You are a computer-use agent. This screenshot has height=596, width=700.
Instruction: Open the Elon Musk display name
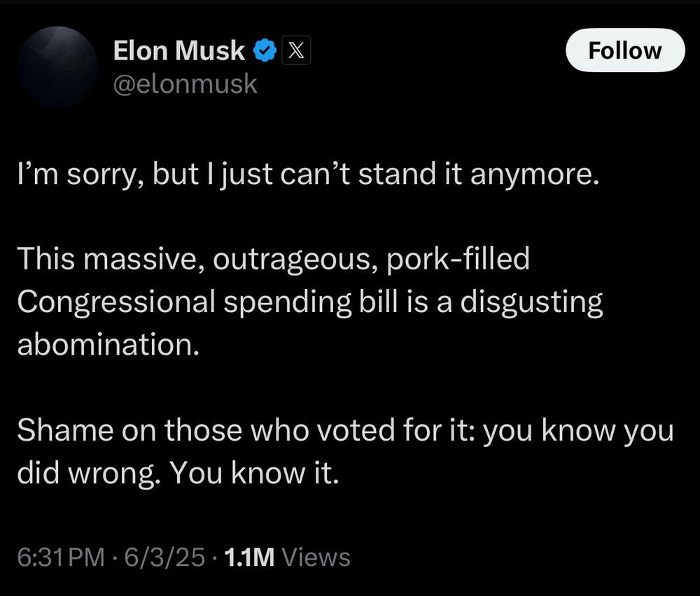(x=178, y=51)
